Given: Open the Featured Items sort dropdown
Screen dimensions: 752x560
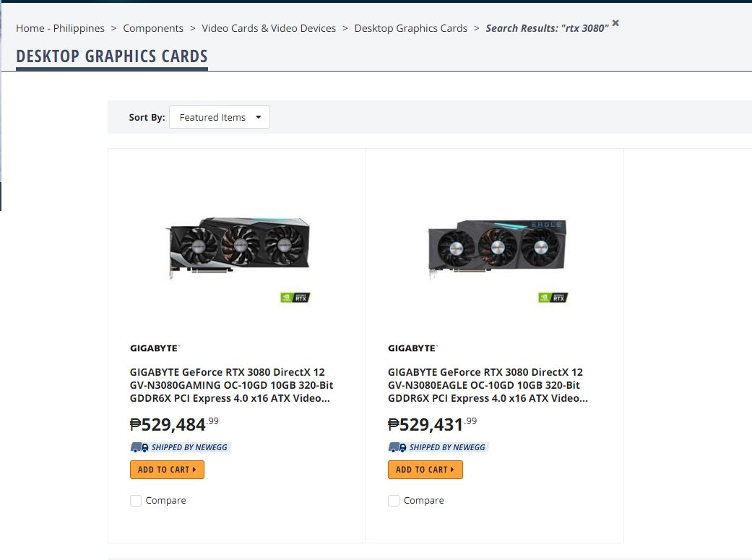Looking at the screenshot, I should (x=219, y=116).
